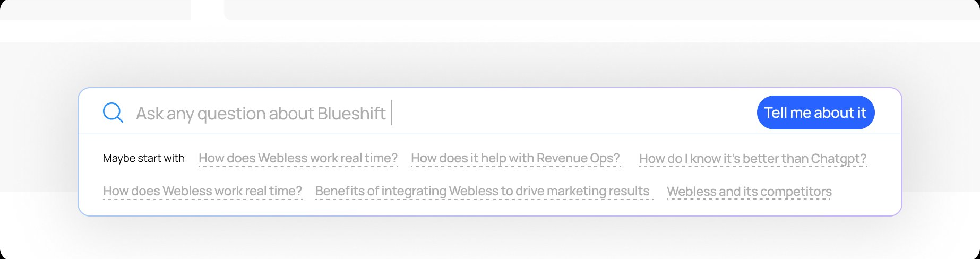Select the 'Webless and its competitors' suggestion

(x=749, y=192)
